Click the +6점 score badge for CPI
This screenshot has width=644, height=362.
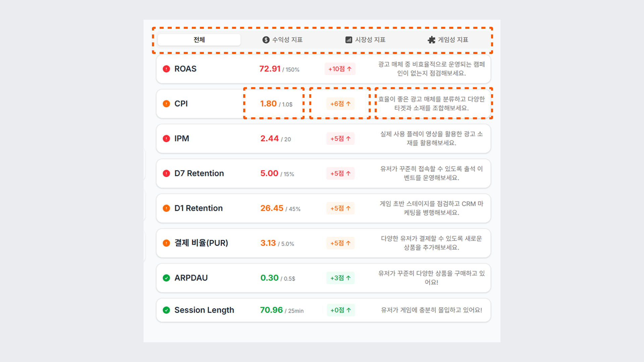tap(340, 104)
